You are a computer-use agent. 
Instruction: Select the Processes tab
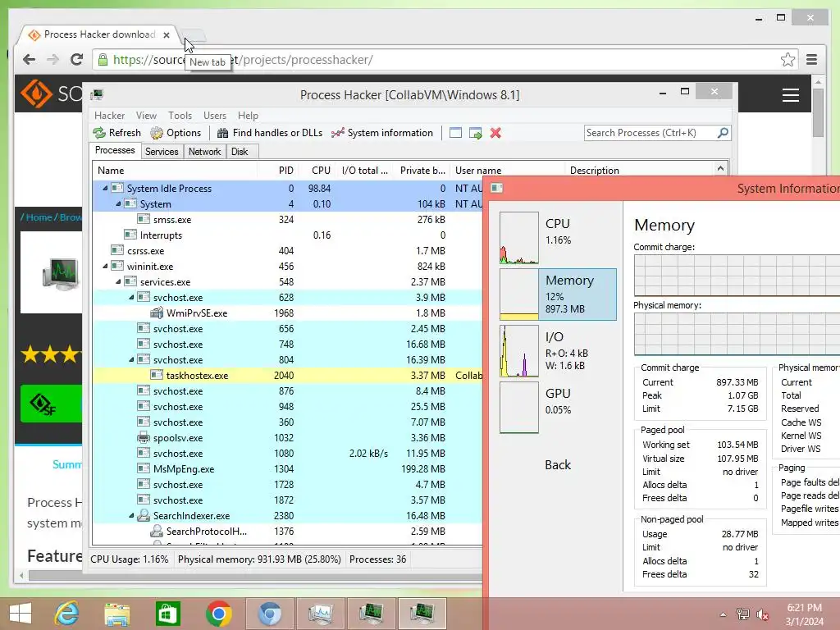click(x=115, y=151)
